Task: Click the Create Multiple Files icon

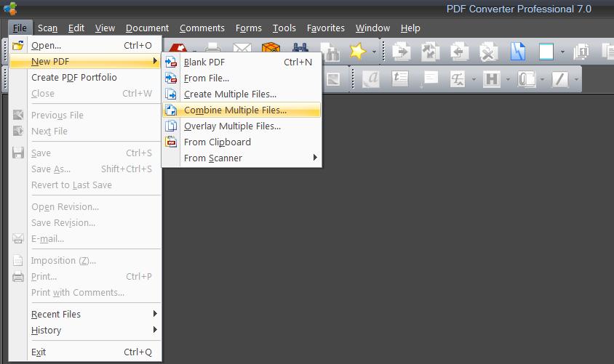Action: [x=171, y=94]
